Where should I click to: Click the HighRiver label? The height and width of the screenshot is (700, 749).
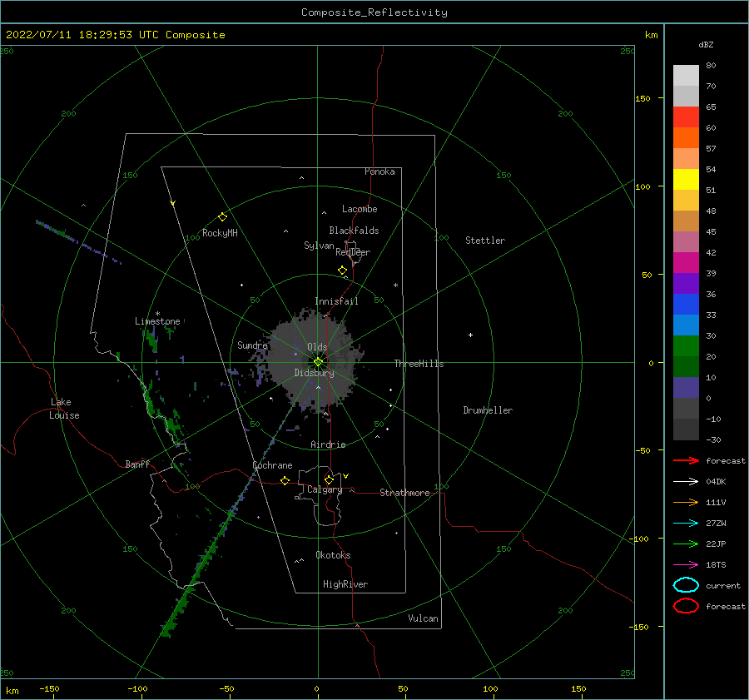pyautogui.click(x=345, y=584)
